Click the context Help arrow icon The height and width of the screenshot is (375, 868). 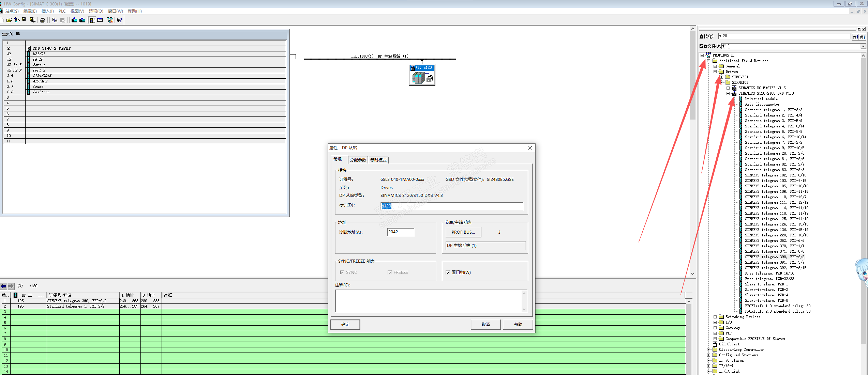[x=119, y=20]
